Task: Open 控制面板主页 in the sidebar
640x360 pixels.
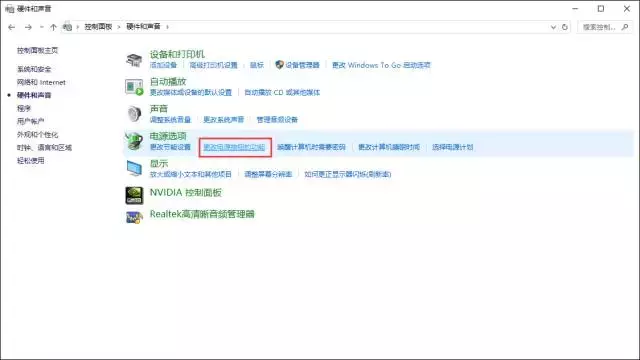Action: (38, 50)
